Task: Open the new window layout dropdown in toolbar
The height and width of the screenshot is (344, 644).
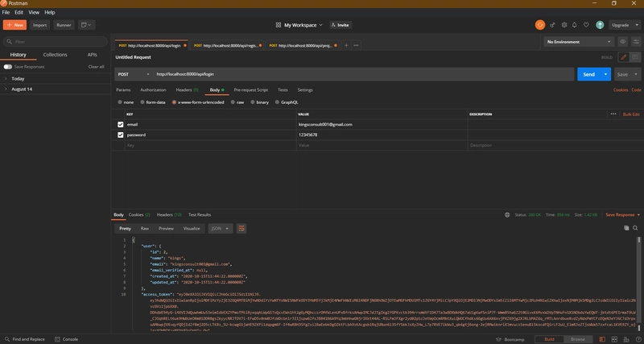Action: 86,25
